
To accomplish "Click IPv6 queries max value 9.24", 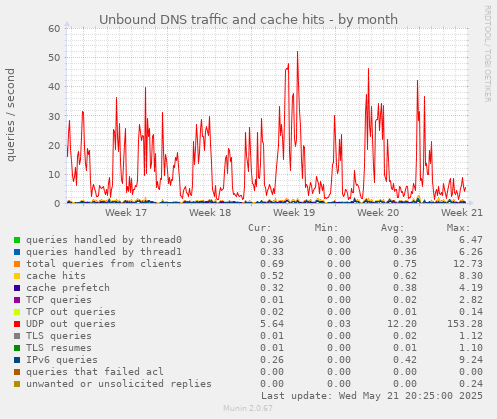I will click(x=471, y=360).
